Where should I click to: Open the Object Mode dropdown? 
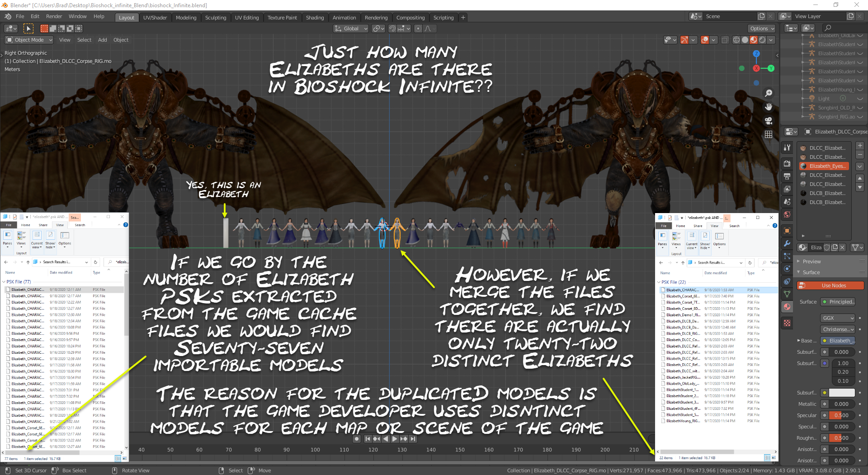tap(29, 40)
